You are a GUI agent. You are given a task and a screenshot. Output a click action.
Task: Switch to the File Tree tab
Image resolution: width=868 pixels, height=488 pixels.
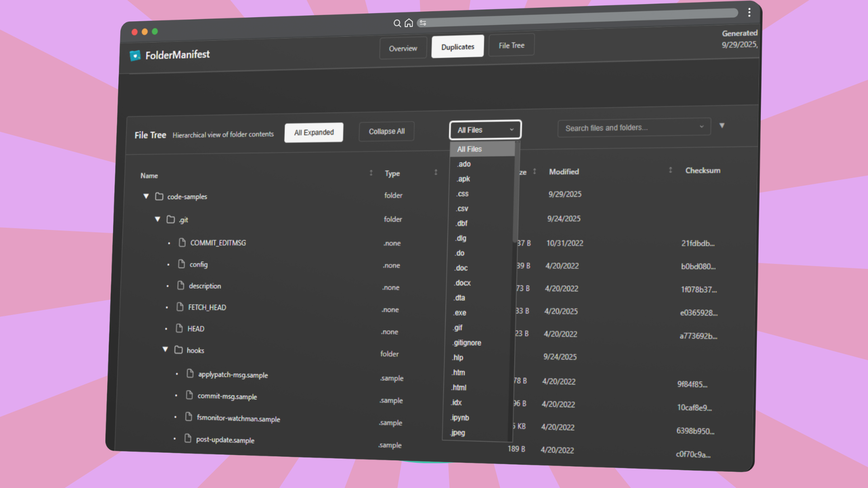511,45
